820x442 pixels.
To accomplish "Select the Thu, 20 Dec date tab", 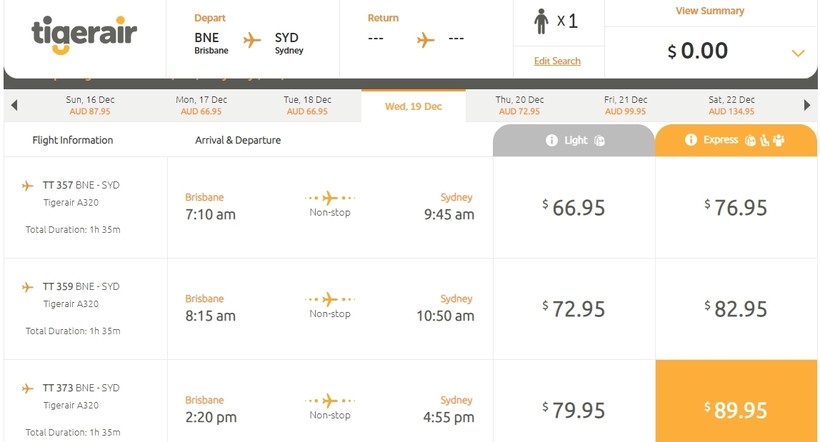I will (520, 105).
